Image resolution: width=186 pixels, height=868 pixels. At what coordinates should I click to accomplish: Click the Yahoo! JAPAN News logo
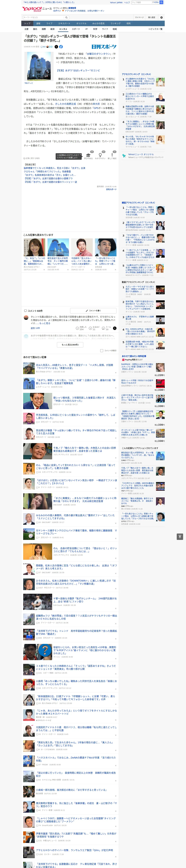click(x=37, y=9)
